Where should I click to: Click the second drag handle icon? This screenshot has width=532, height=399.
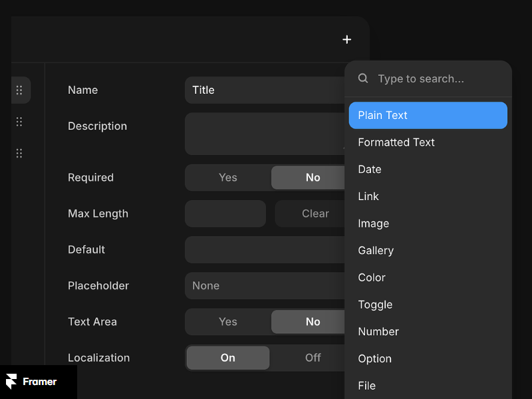click(x=19, y=122)
